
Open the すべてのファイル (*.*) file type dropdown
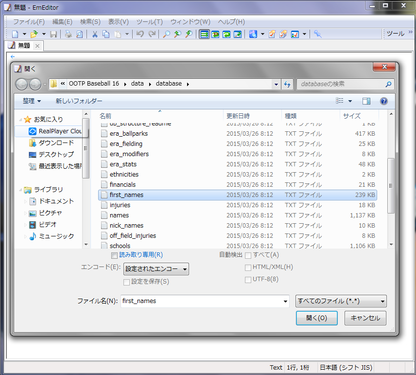341,301
